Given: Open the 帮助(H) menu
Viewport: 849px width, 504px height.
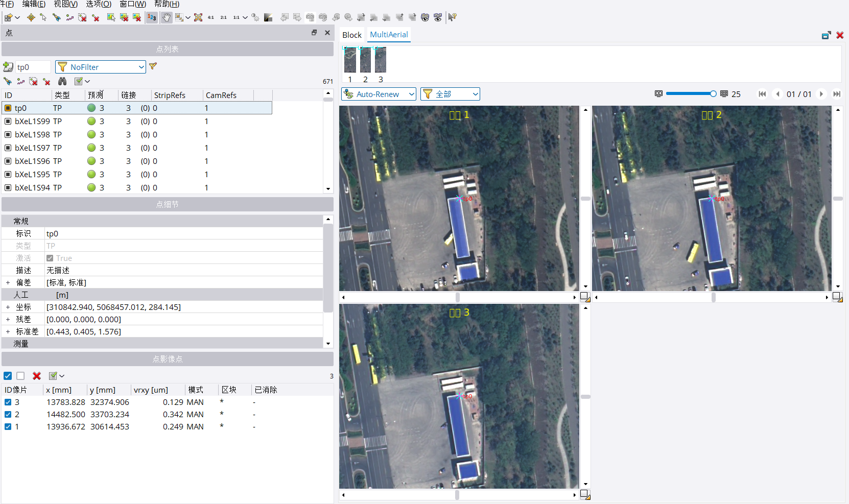Looking at the screenshot, I should pos(167,4).
